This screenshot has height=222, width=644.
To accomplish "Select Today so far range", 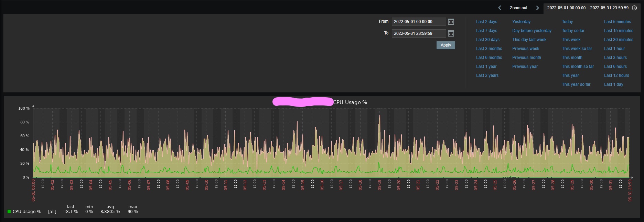I will click(x=573, y=31).
